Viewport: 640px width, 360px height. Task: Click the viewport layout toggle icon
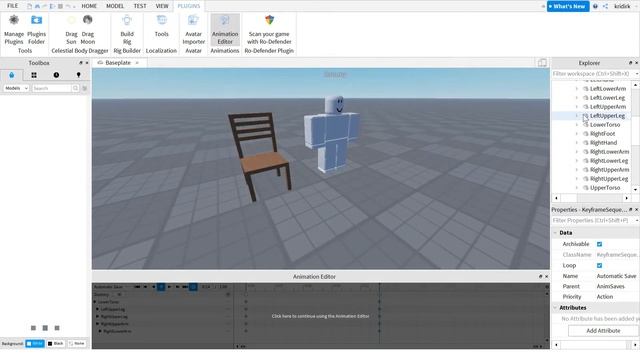click(542, 63)
